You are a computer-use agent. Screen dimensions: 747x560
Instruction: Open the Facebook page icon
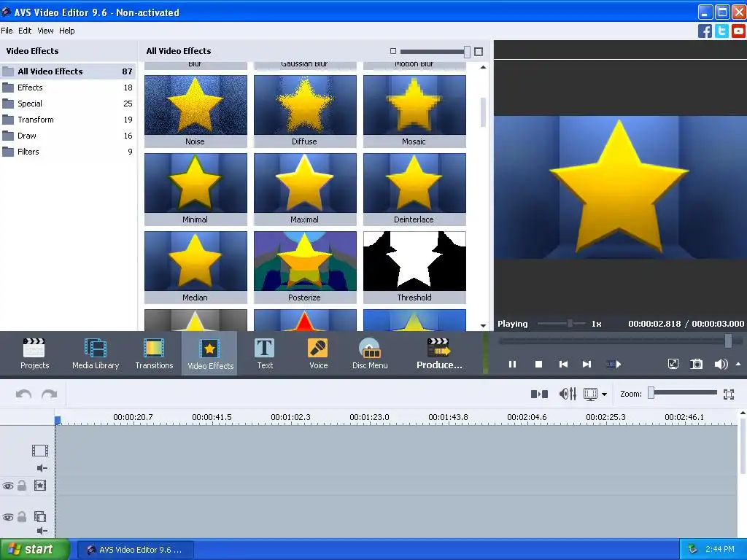point(705,31)
